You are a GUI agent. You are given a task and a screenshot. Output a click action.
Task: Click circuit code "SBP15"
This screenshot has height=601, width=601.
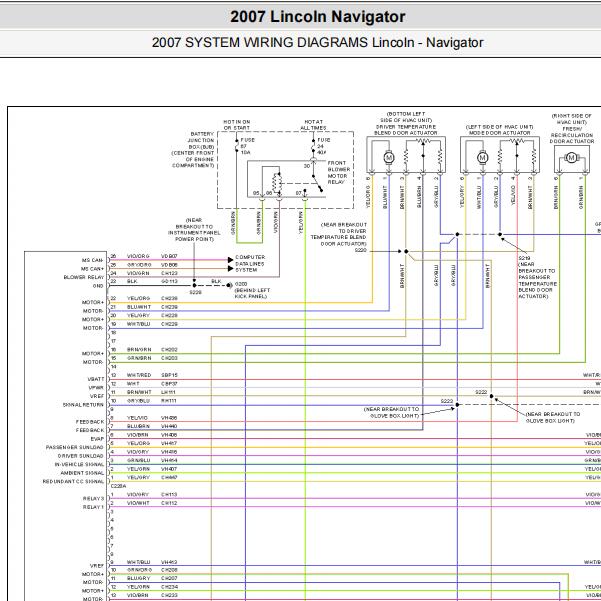(x=169, y=375)
